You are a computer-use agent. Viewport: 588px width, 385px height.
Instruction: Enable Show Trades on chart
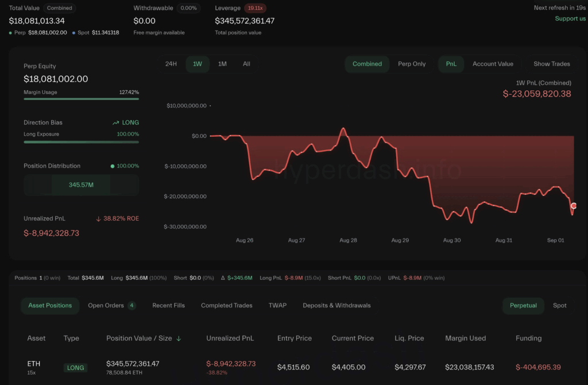551,64
